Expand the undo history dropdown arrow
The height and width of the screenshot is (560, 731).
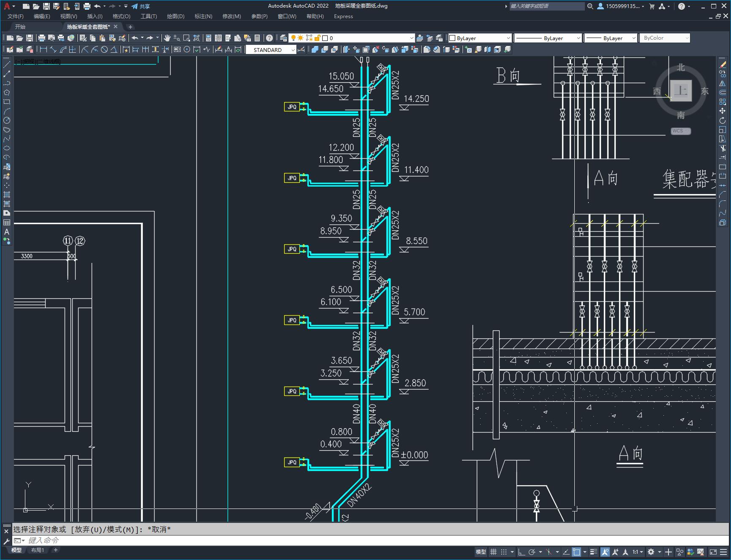tap(142, 38)
